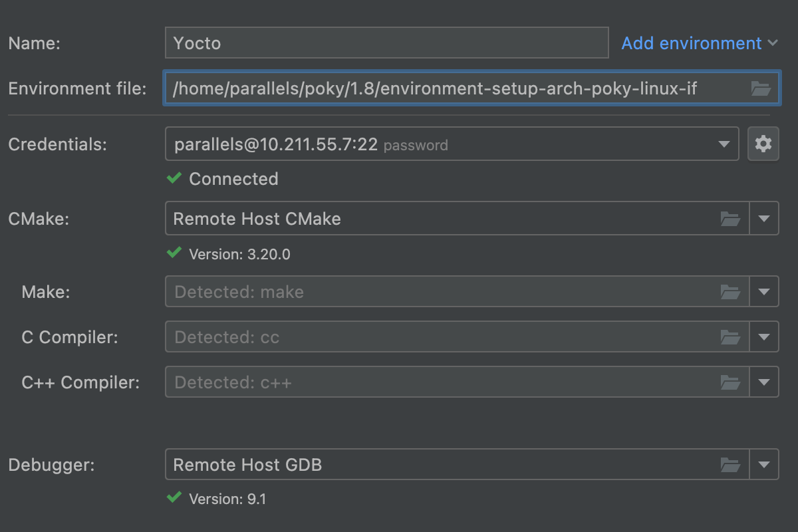The height and width of the screenshot is (532, 798).
Task: Click the folder icon in Environment file field
Action: click(761, 88)
